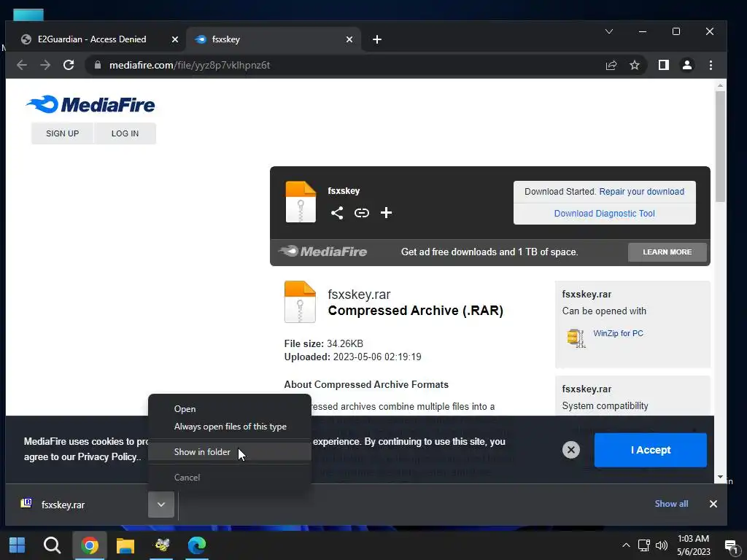This screenshot has height=560, width=747.
Task: Open the bee application in taskbar
Action: click(161, 545)
